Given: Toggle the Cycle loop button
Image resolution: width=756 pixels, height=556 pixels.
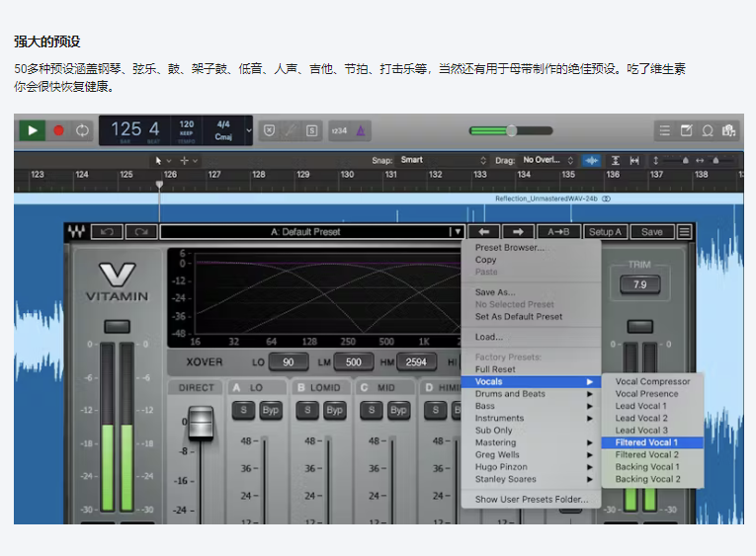Looking at the screenshot, I should (x=82, y=130).
